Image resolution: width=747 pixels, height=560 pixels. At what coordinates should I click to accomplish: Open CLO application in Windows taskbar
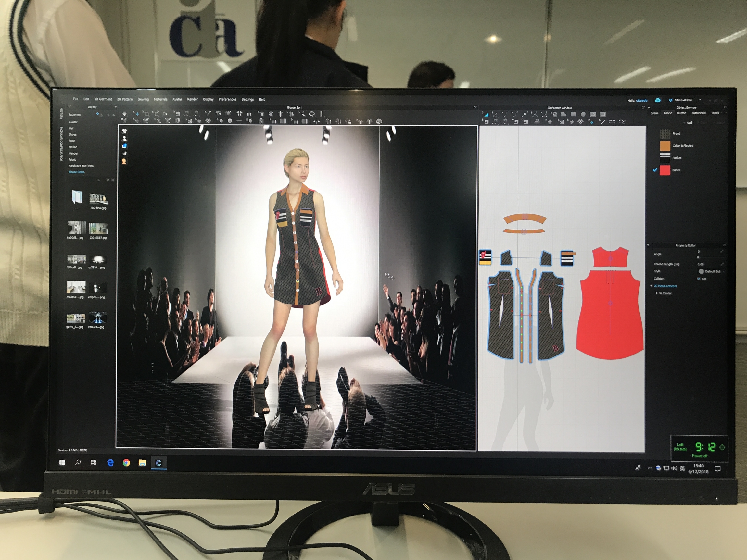click(158, 463)
